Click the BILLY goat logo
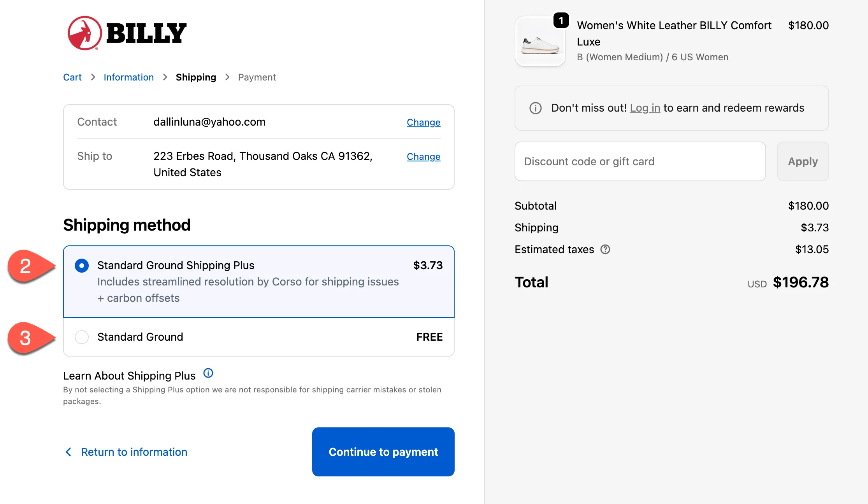This screenshot has width=868, height=504. (85, 33)
